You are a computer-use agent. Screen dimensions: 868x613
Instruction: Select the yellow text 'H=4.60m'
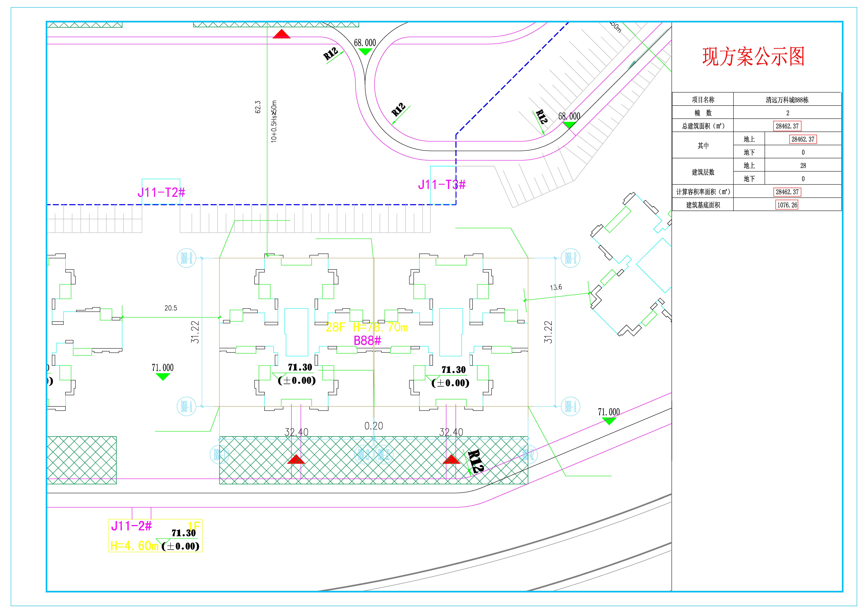coord(134,546)
